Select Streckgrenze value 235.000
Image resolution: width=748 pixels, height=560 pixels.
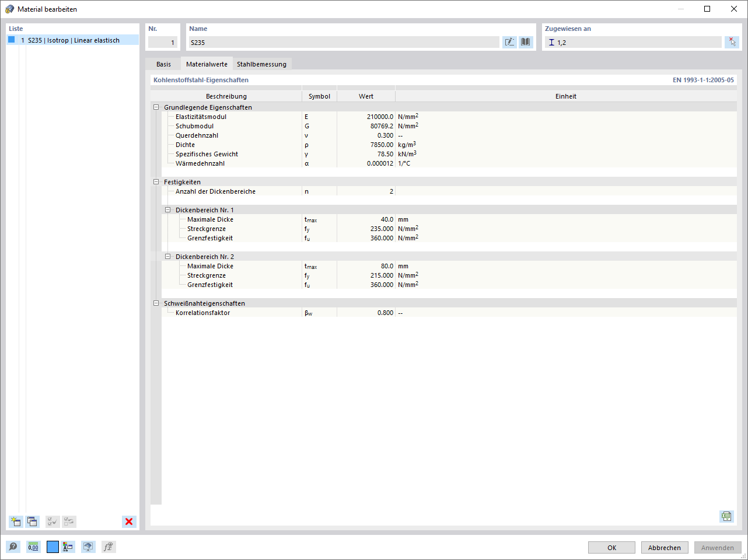(x=366, y=229)
